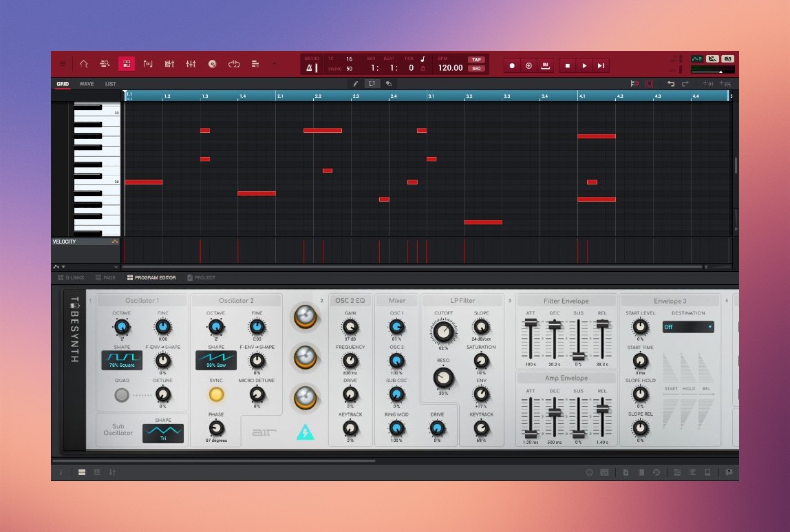Open the Envelope 3 Destination dropdown
Viewport: 790px width, 532px height.
[688, 327]
